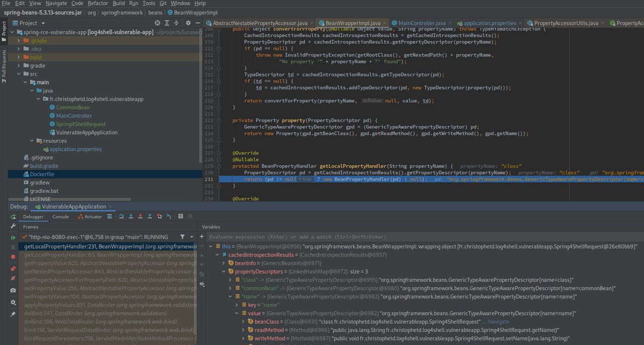Step Over in the debugger toolbar
644x345 pixels.
(122, 217)
